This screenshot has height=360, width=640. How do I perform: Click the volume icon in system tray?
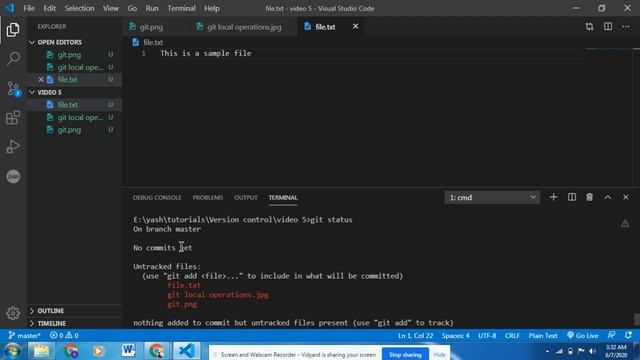click(592, 351)
